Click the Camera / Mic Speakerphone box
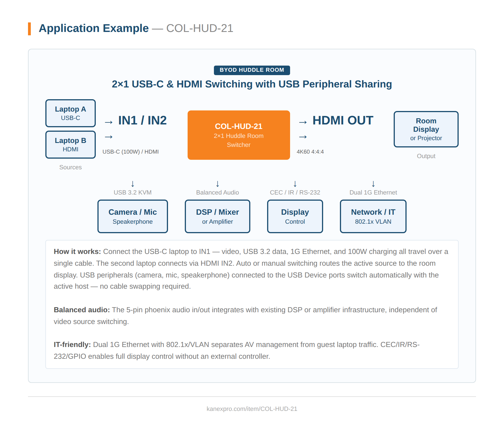The width and height of the screenshot is (504, 435). (133, 216)
